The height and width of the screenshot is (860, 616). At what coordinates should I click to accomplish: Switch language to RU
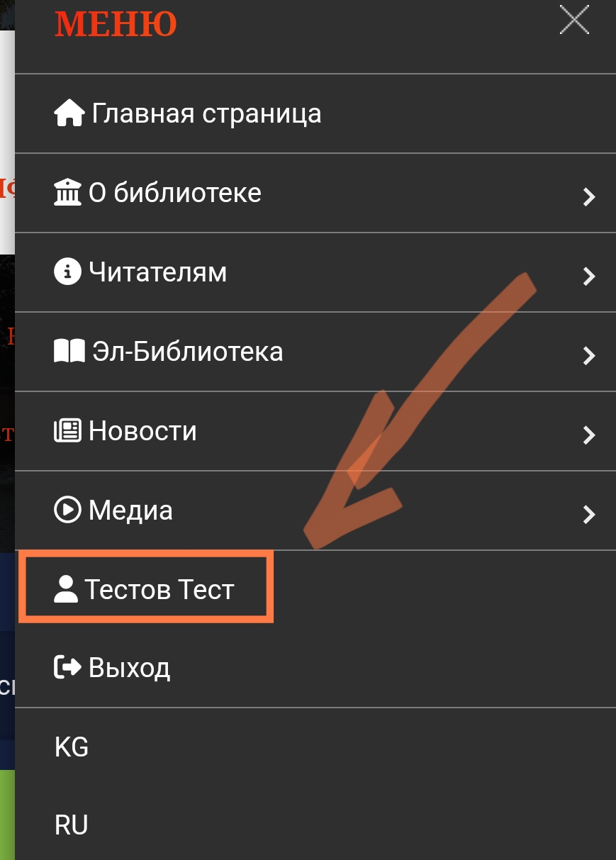(x=72, y=825)
